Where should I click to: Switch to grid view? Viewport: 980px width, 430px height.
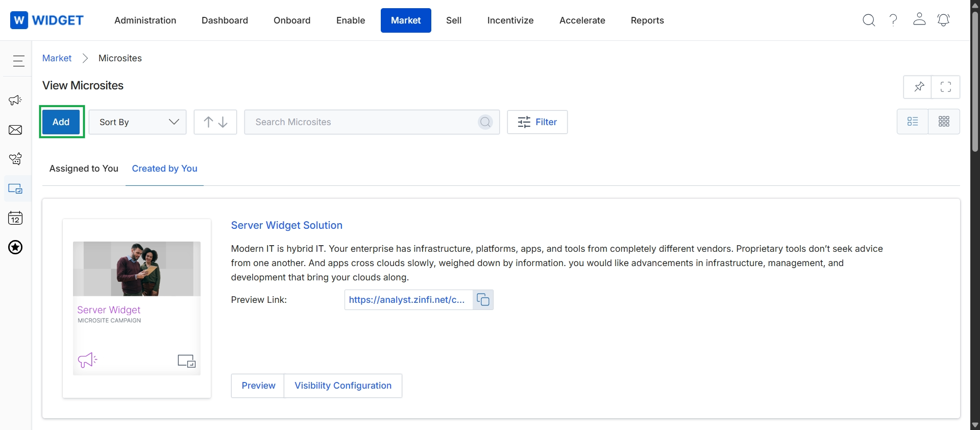(944, 122)
